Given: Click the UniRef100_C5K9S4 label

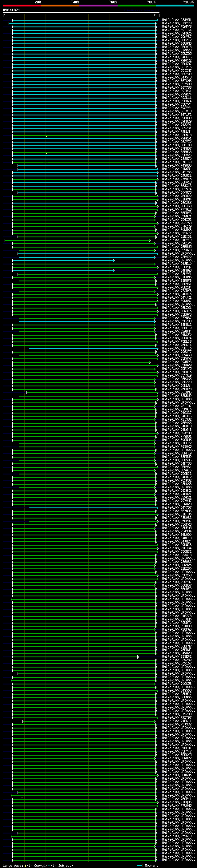Looking at the screenshot, I should pos(177,467).
